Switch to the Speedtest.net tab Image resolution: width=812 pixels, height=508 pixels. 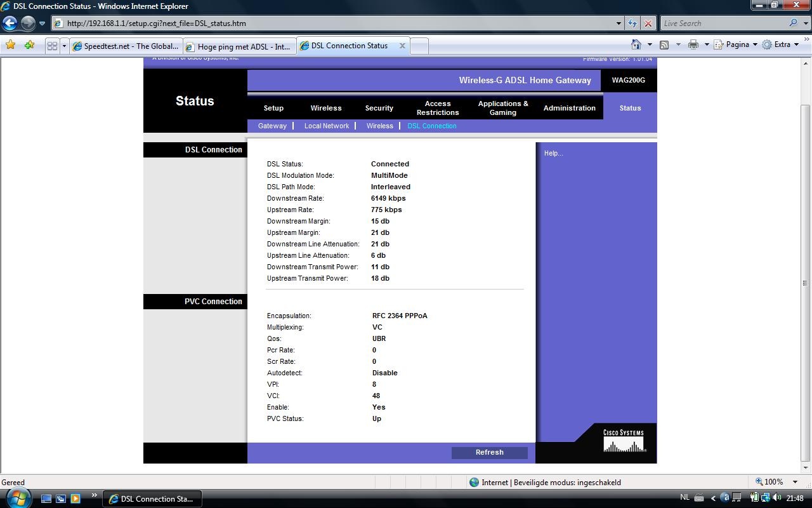[x=126, y=46]
